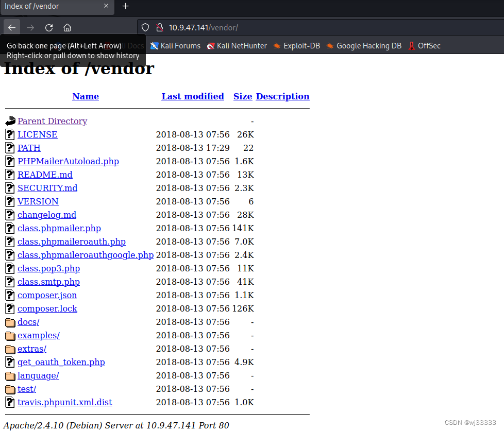Click the folder icon beside test/
This screenshot has height=431, width=504.
(10, 389)
